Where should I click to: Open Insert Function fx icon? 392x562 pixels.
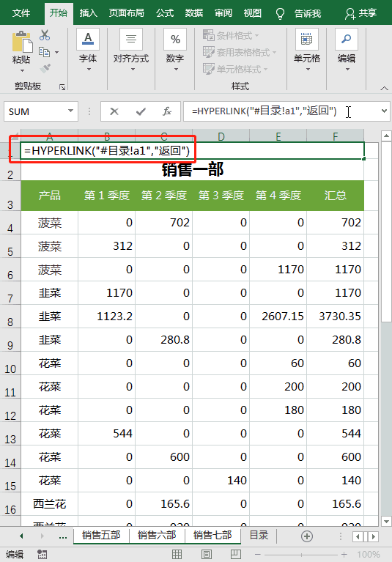coord(167,111)
